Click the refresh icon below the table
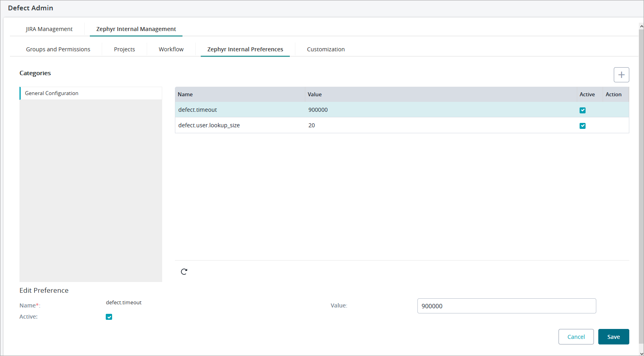 pos(184,272)
